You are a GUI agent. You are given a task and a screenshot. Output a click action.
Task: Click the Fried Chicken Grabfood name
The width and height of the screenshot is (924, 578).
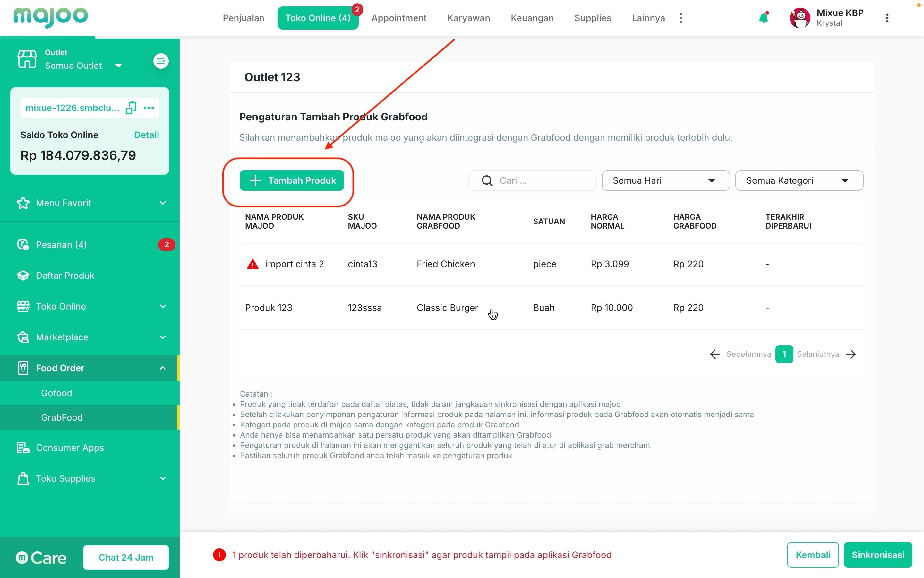pyautogui.click(x=446, y=264)
